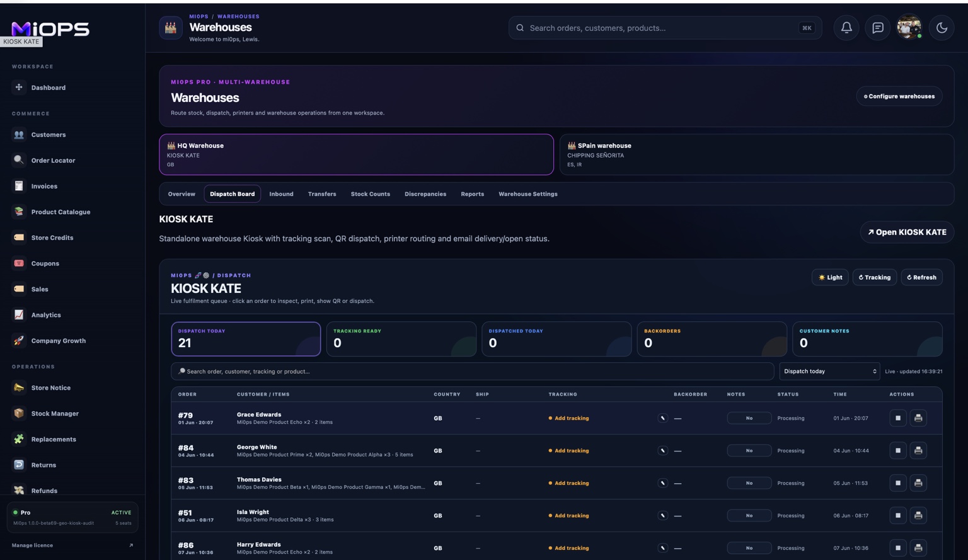The width and height of the screenshot is (968, 560).
Task: Select the Tracking Ready stat card
Action: pos(401,339)
